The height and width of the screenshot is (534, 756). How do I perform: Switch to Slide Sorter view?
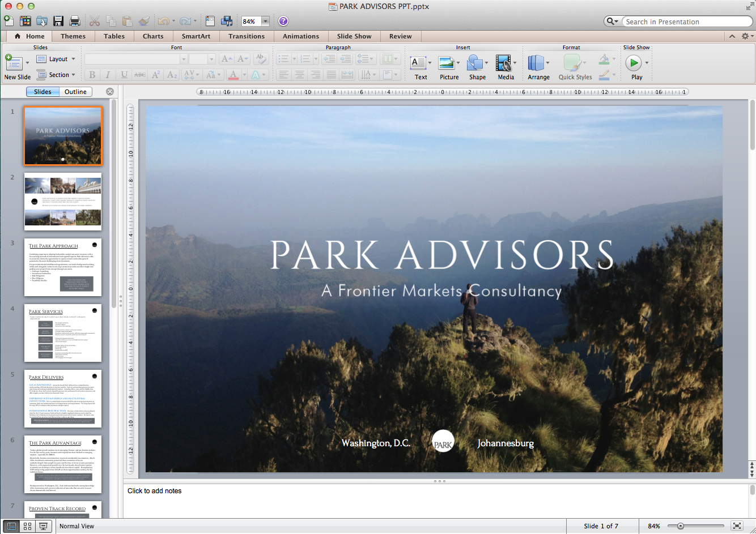click(27, 526)
